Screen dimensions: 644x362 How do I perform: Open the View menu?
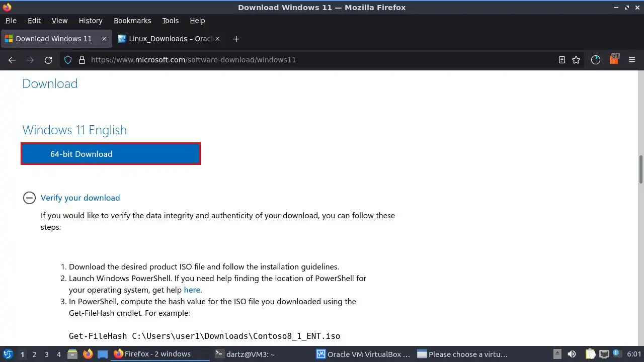tap(59, 21)
